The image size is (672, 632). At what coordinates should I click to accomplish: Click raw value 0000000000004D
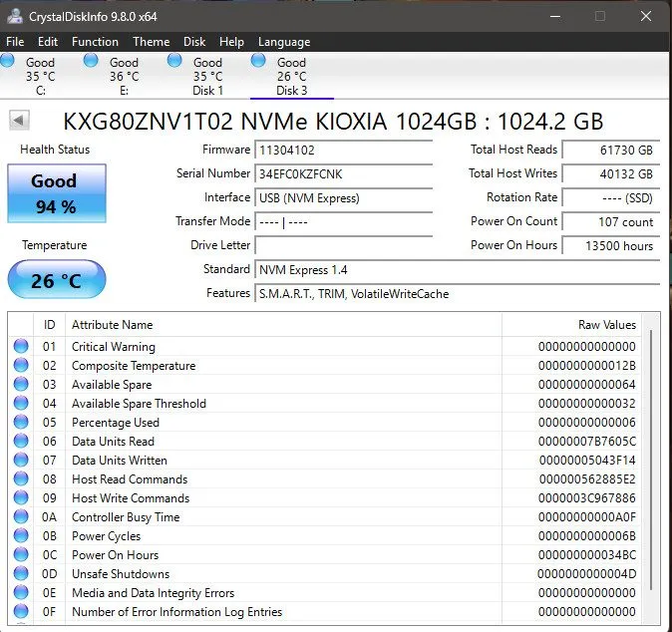click(587, 573)
